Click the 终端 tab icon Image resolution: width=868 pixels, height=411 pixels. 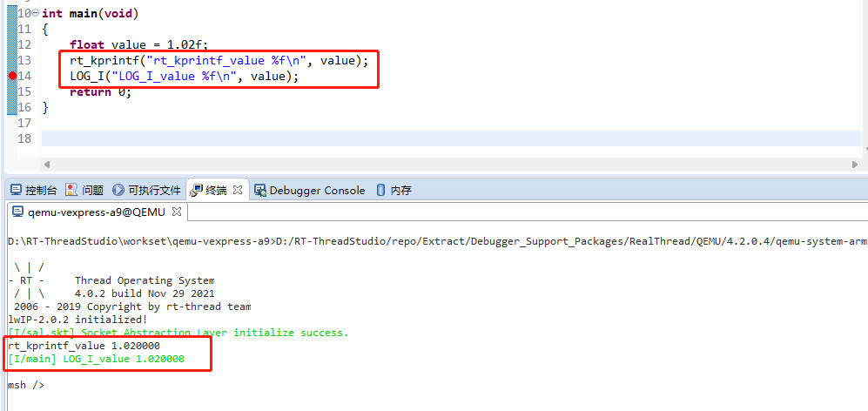click(x=197, y=190)
